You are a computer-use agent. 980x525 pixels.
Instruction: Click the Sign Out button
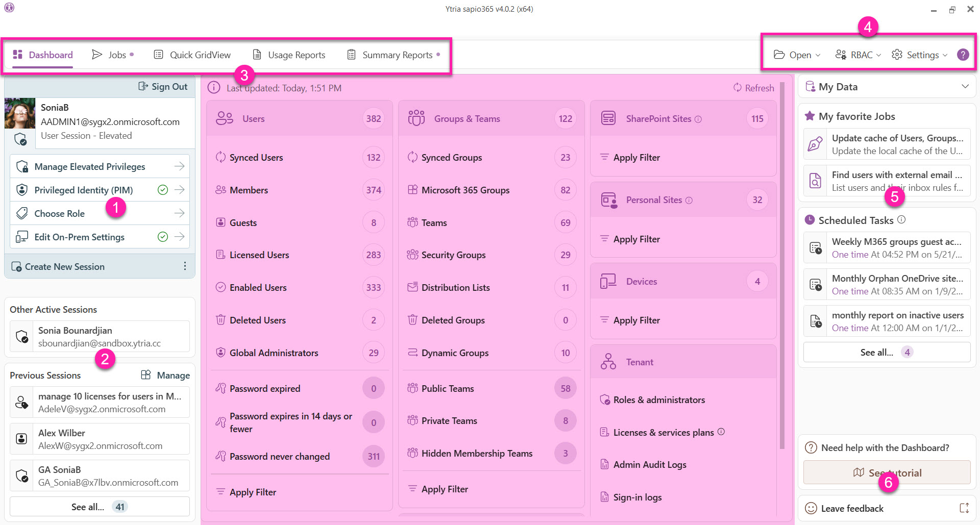coord(163,87)
